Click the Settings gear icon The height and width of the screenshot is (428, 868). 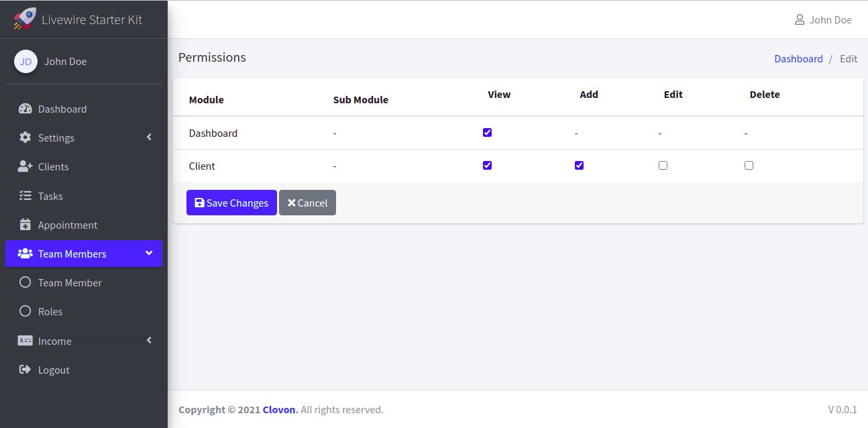click(25, 138)
